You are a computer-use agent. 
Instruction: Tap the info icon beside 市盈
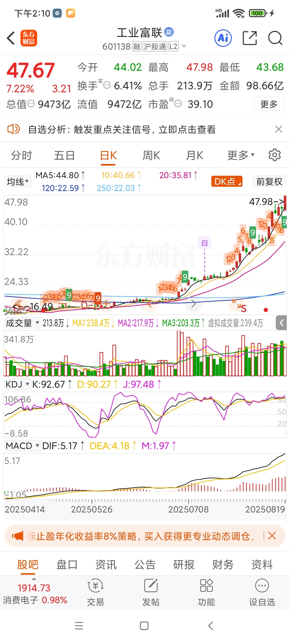point(178,104)
